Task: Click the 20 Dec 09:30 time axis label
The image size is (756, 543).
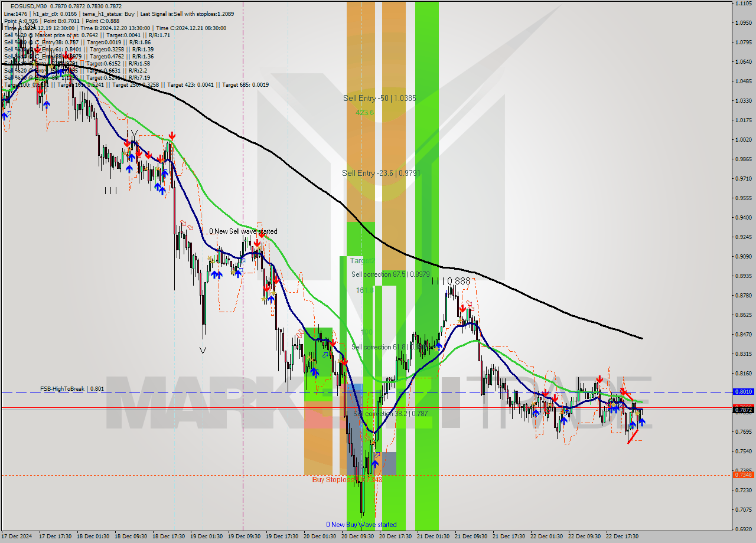Action: coord(357,537)
